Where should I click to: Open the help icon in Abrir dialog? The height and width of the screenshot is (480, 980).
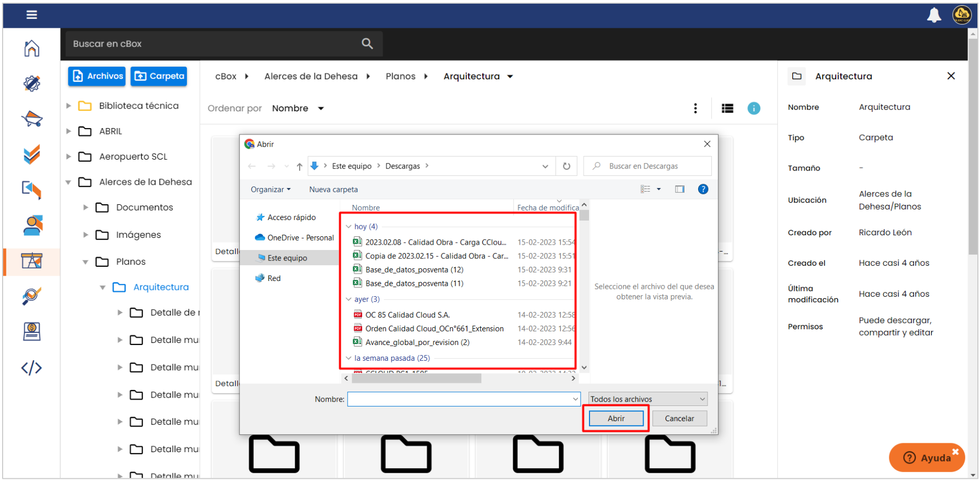[x=703, y=189]
